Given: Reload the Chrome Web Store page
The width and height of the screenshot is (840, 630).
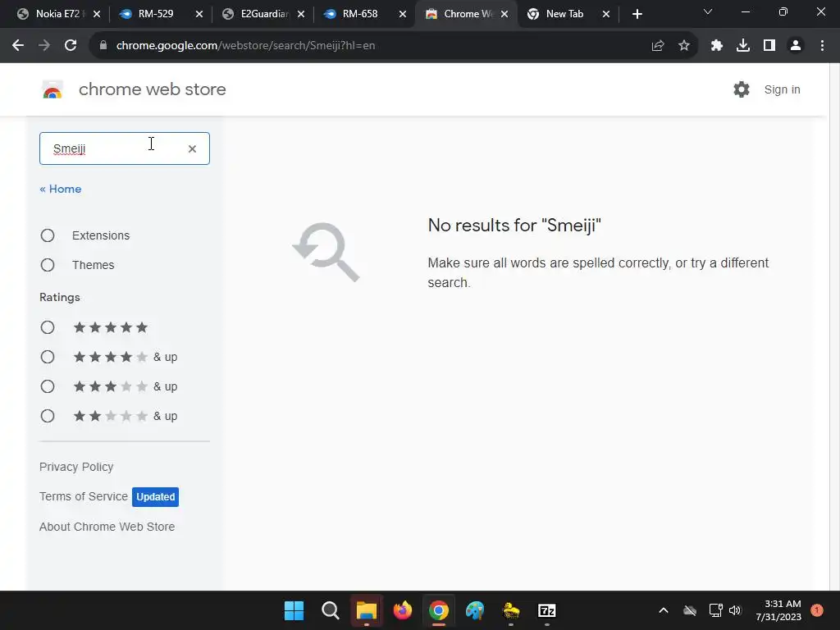Looking at the screenshot, I should pos(71,46).
